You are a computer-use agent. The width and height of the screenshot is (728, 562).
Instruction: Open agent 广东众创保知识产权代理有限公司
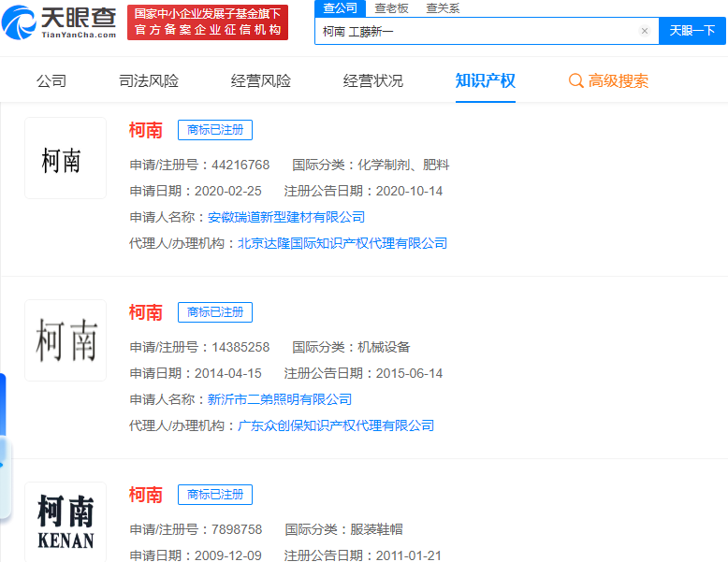tap(336, 425)
